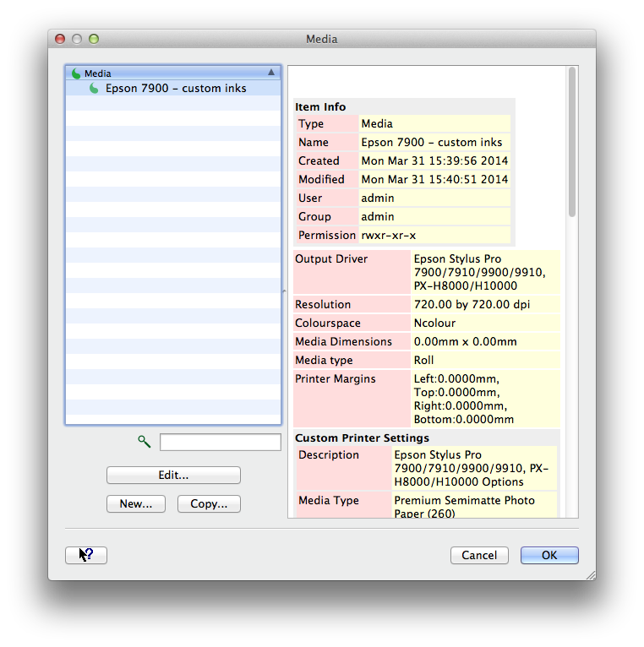Click the Modified date Mon Mar 31 15:40:51 2014

(434, 180)
